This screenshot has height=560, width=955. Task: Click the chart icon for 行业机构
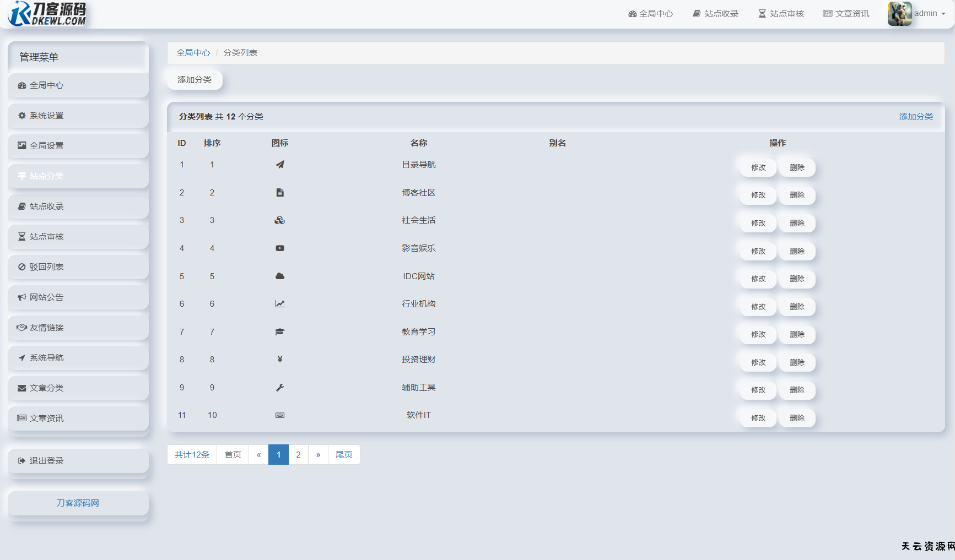pyautogui.click(x=280, y=304)
